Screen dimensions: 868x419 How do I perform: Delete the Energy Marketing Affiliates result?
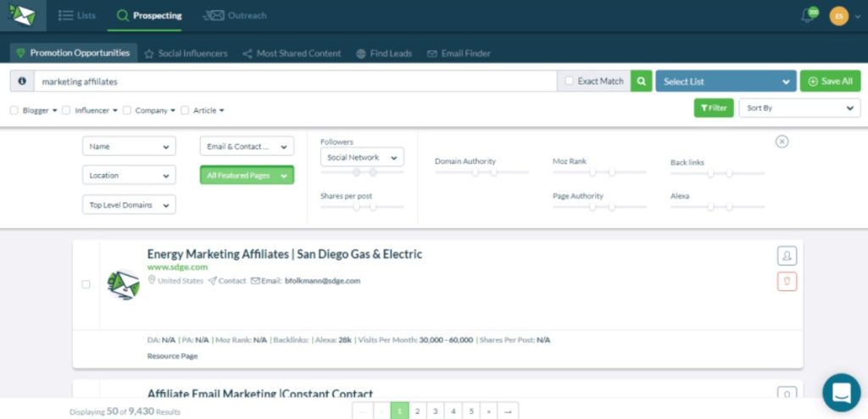(x=787, y=282)
